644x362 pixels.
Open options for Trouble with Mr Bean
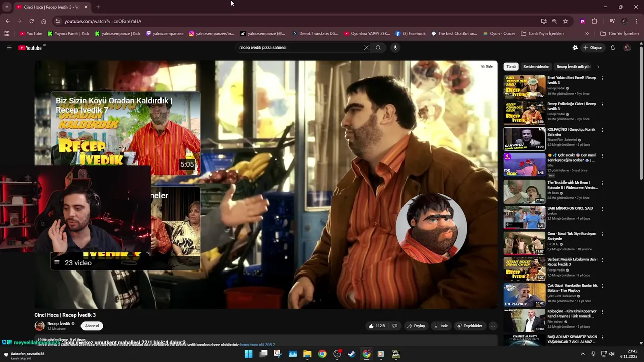[x=602, y=183]
